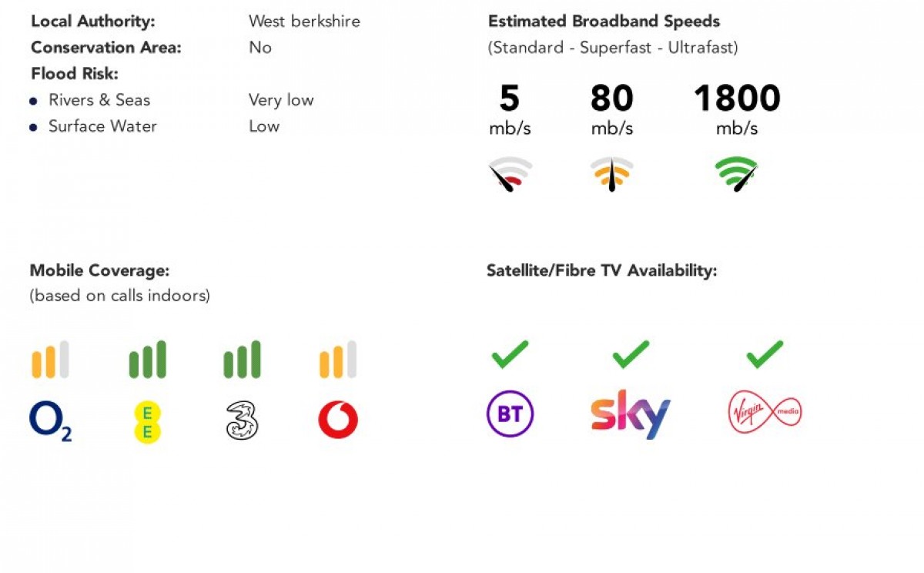Click the red Standard speed gauge icon
This screenshot has width=924, height=573.
pyautogui.click(x=510, y=174)
